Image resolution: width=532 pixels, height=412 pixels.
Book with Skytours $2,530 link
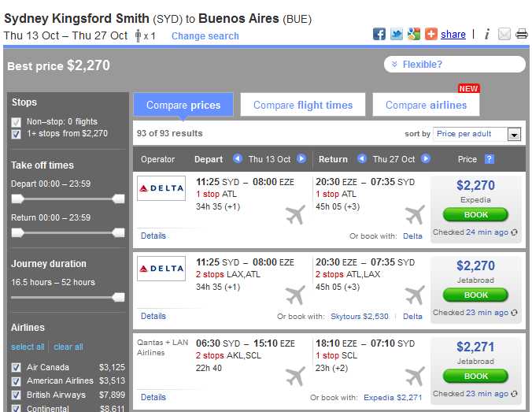tap(360, 317)
